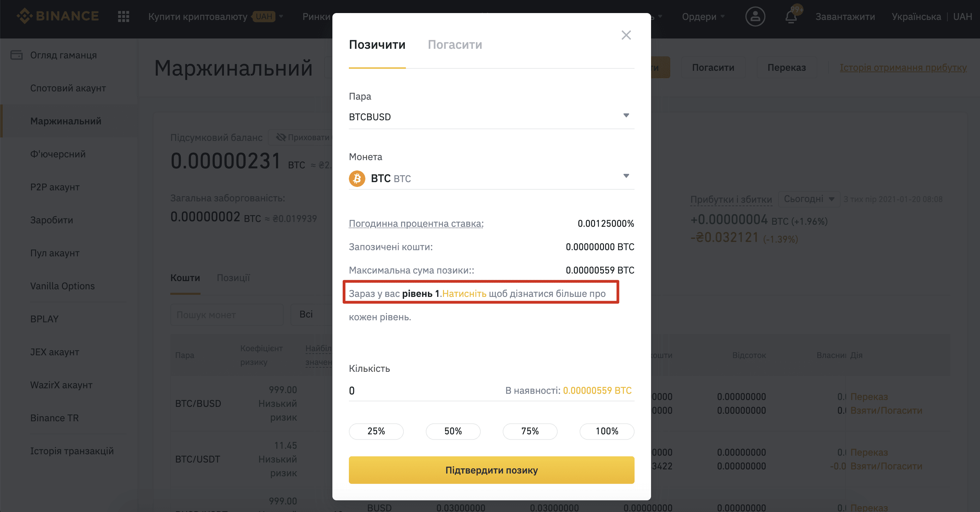Select the Позичити tab
Viewport: 980px width, 512px height.
377,45
